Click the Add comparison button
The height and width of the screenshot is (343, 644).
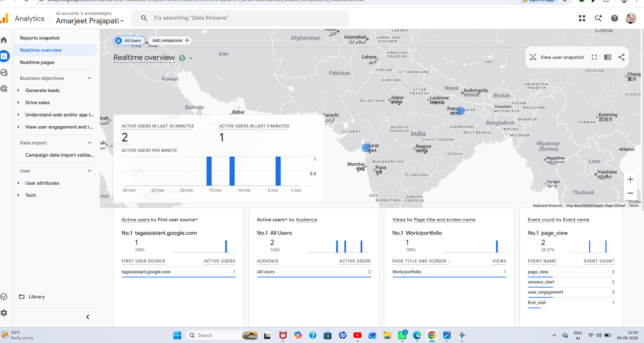pos(170,40)
